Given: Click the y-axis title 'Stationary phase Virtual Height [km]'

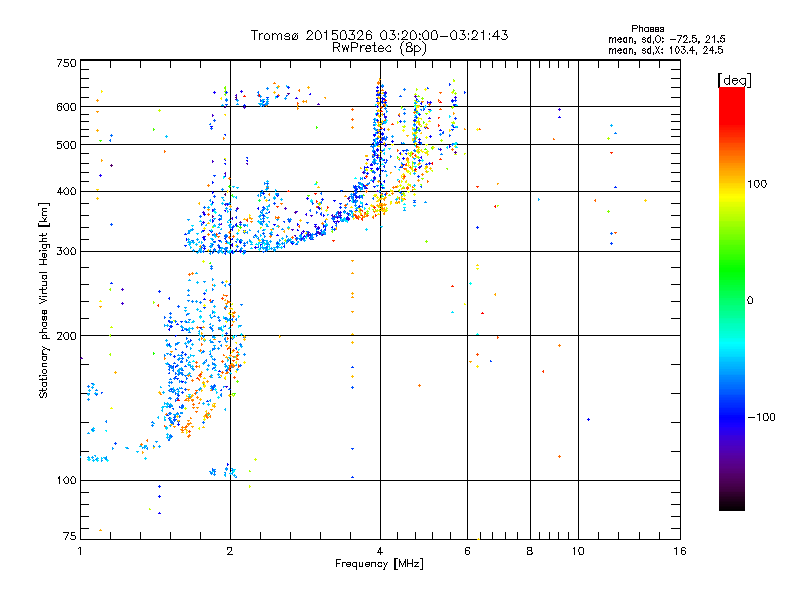Looking at the screenshot, I should tap(44, 300).
